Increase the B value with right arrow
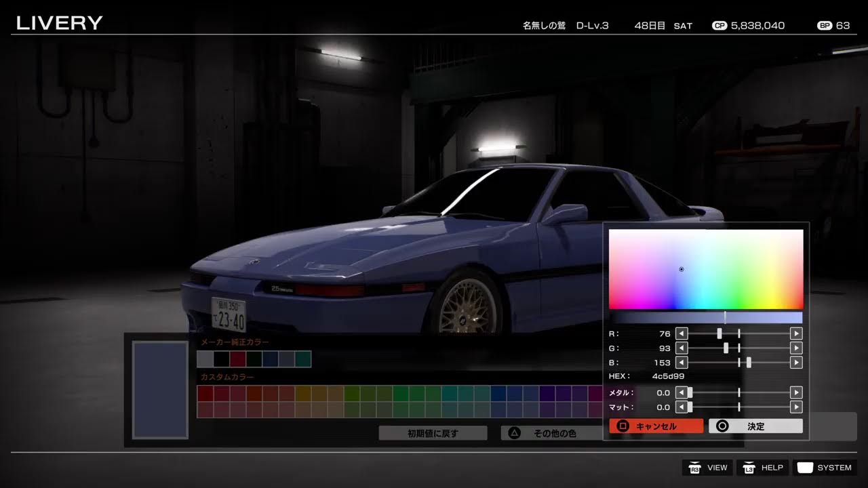The height and width of the screenshot is (488, 868). coord(797,363)
